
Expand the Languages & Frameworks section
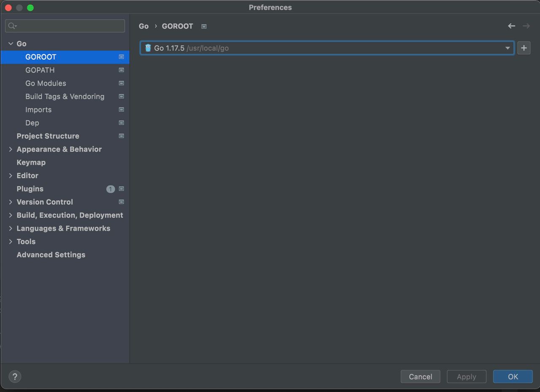pos(11,228)
